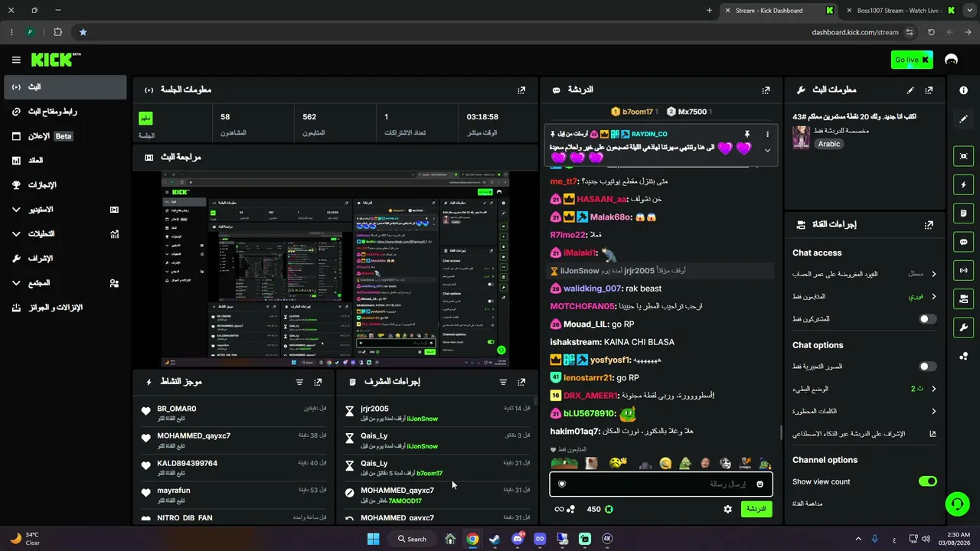Toggle emotes-only chat (الصور التعبيرية فقط)
Viewport: 980px width, 551px height.
point(927,367)
